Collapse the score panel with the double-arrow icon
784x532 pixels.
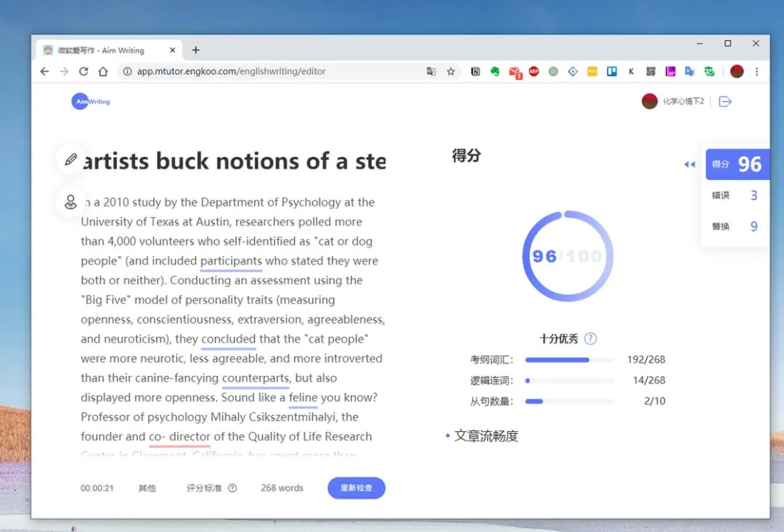point(690,165)
